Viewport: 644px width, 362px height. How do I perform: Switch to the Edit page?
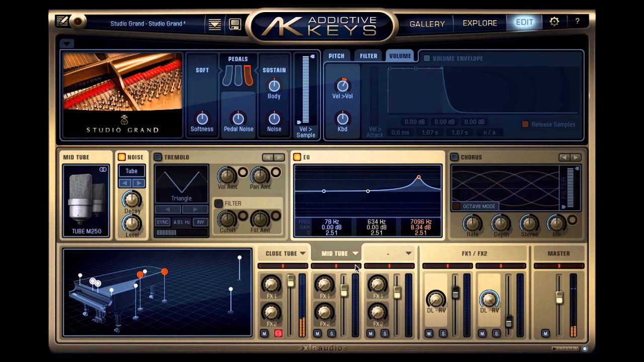[524, 23]
